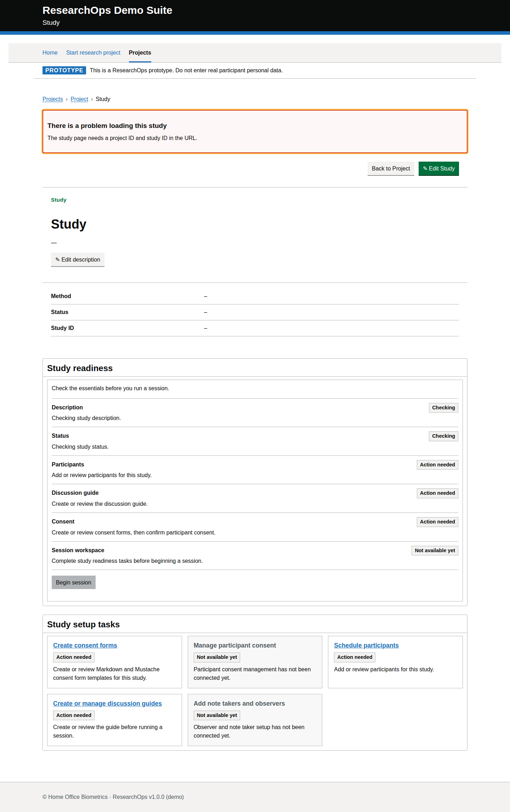Click the pencil icon beside Edit description
This screenshot has height=812, width=510.
pyautogui.click(x=57, y=259)
